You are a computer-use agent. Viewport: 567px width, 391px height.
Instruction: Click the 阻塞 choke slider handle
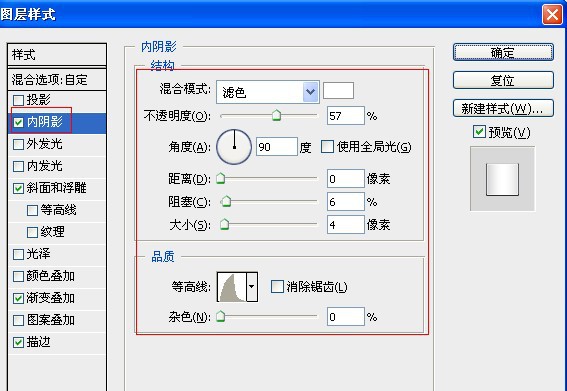click(x=226, y=201)
